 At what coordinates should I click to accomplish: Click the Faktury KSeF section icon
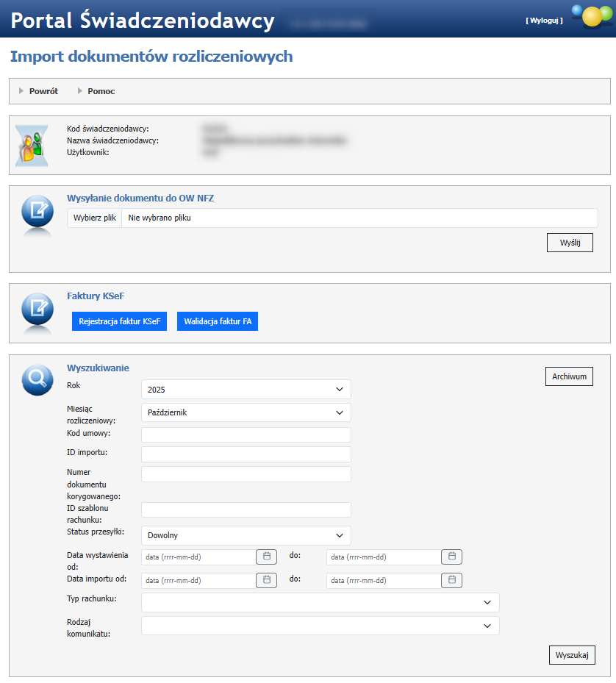pyautogui.click(x=37, y=309)
